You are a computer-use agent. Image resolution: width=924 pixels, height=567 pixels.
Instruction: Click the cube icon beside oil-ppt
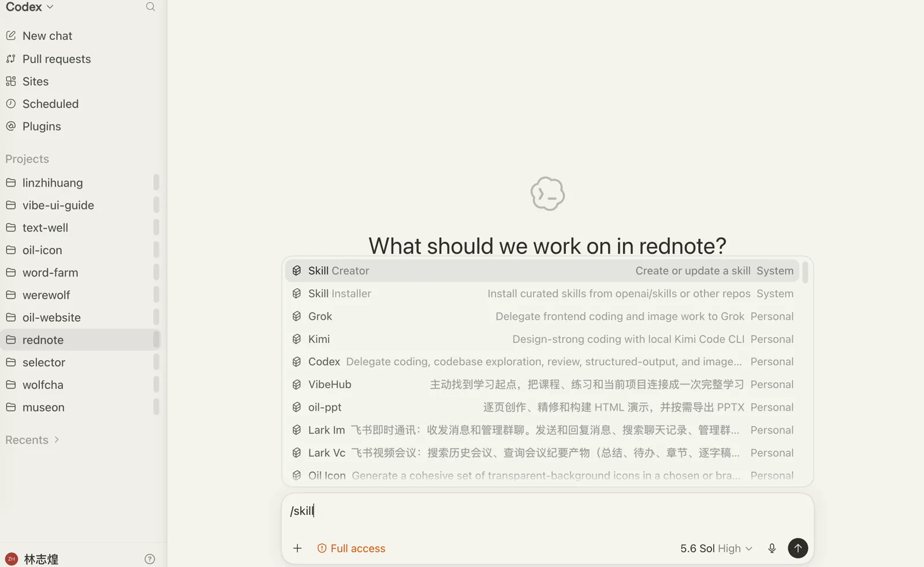[x=297, y=407]
